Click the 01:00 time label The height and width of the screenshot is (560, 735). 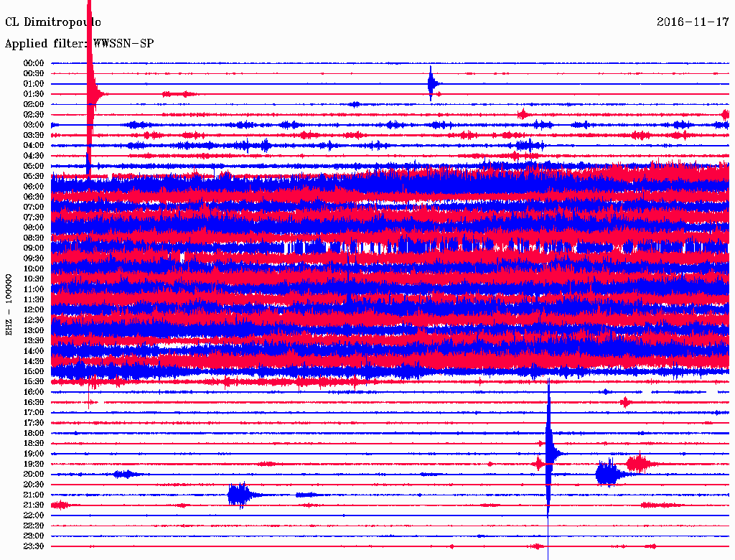(34, 84)
